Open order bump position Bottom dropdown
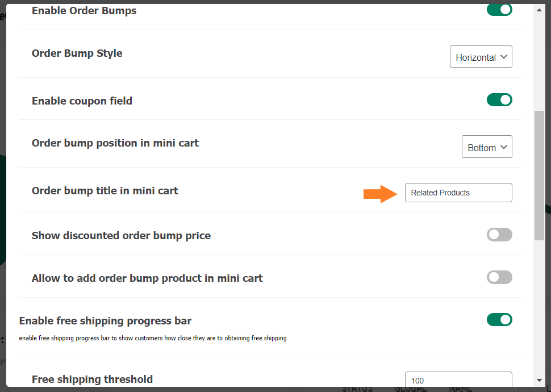The width and height of the screenshot is (551, 392). pos(487,147)
